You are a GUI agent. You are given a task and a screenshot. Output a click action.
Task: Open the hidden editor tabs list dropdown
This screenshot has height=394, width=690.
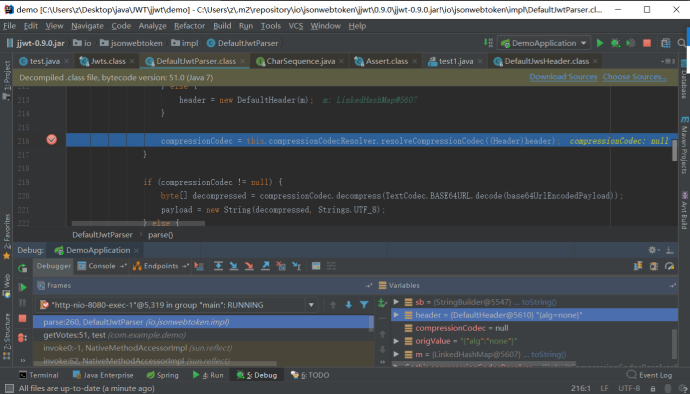click(668, 61)
